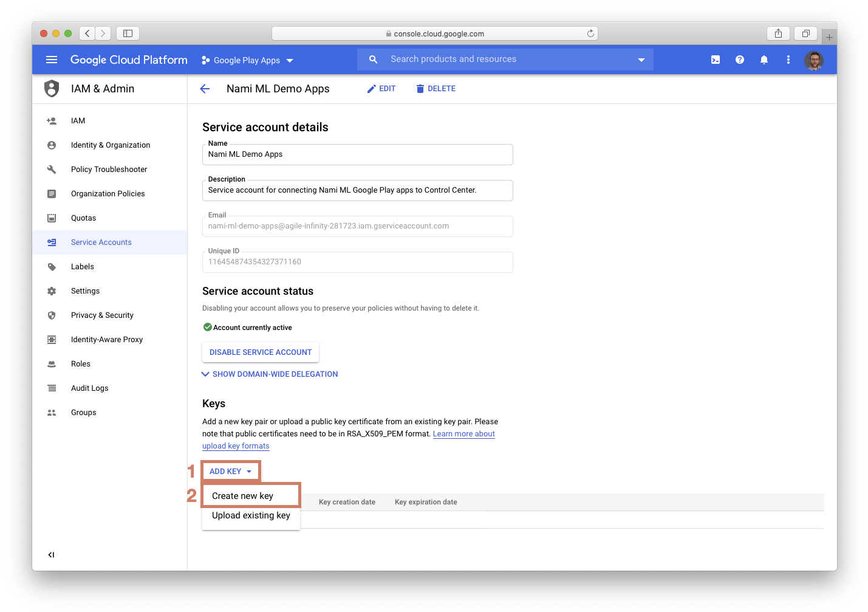
Task: Choose Create new key option
Action: click(251, 496)
